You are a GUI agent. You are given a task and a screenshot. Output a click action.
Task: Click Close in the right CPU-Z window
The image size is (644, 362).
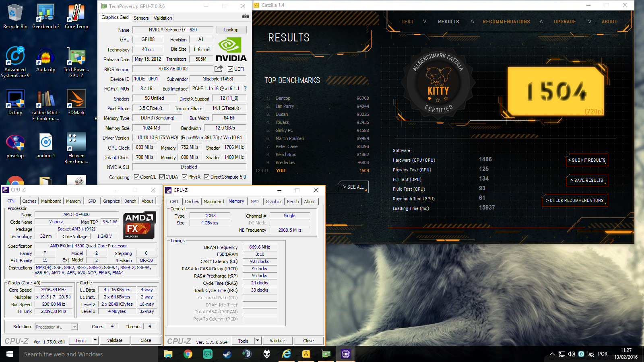point(308,341)
